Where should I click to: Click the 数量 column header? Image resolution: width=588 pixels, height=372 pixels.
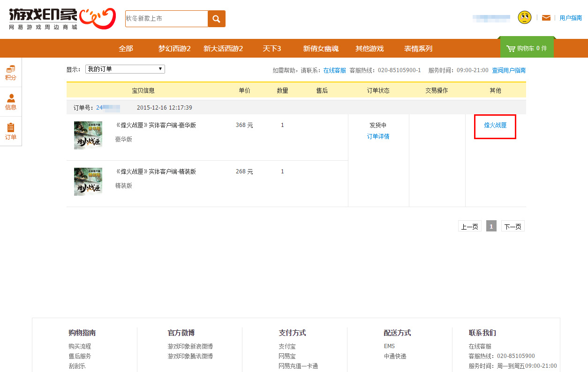(283, 90)
